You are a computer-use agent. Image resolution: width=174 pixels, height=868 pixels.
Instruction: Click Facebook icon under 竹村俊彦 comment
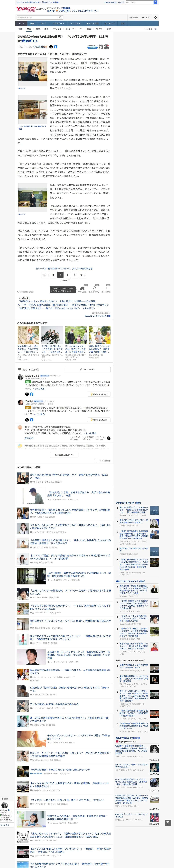31,420
